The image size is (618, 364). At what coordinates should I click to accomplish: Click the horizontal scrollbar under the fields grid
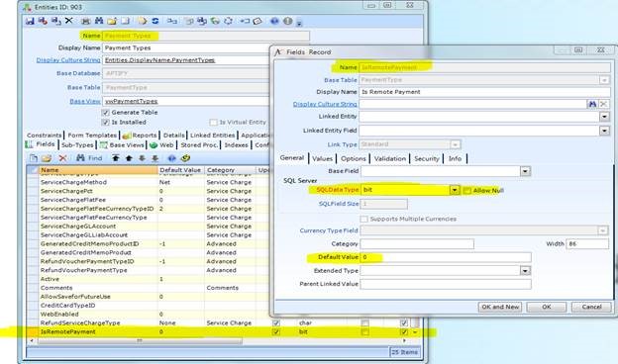(x=140, y=341)
